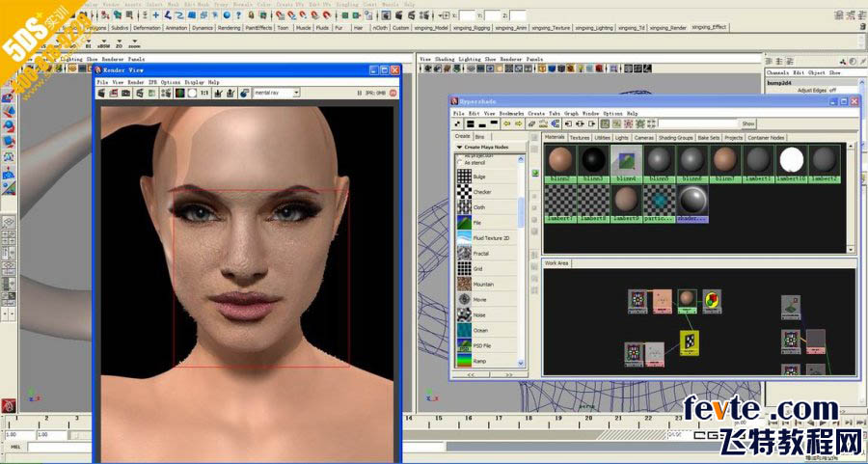Collapse the Create Maya Nodes section
The height and width of the screenshot is (464, 868).
click(460, 147)
